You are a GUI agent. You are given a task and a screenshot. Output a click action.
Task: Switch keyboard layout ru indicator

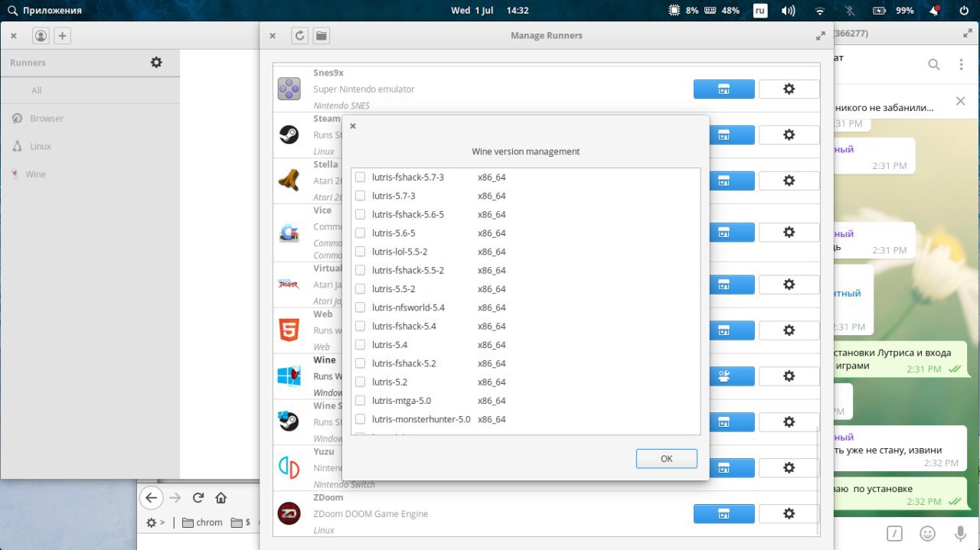pyautogui.click(x=760, y=11)
